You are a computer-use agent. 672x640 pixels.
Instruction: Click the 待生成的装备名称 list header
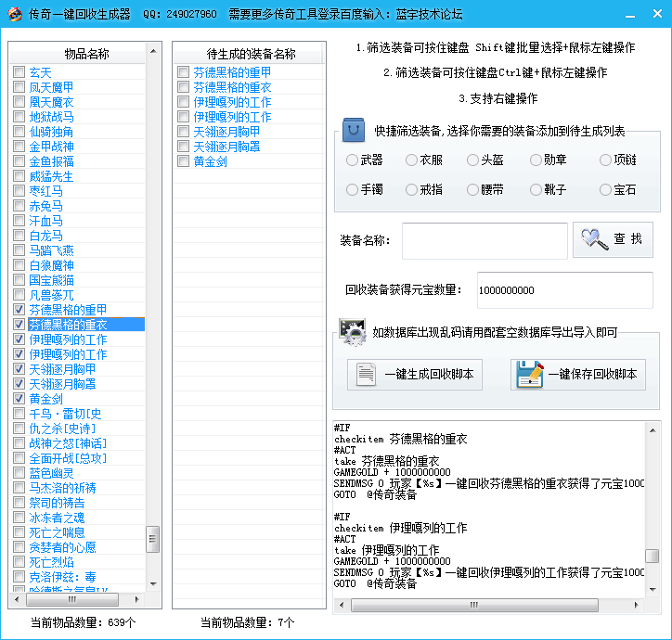pyautogui.click(x=251, y=54)
